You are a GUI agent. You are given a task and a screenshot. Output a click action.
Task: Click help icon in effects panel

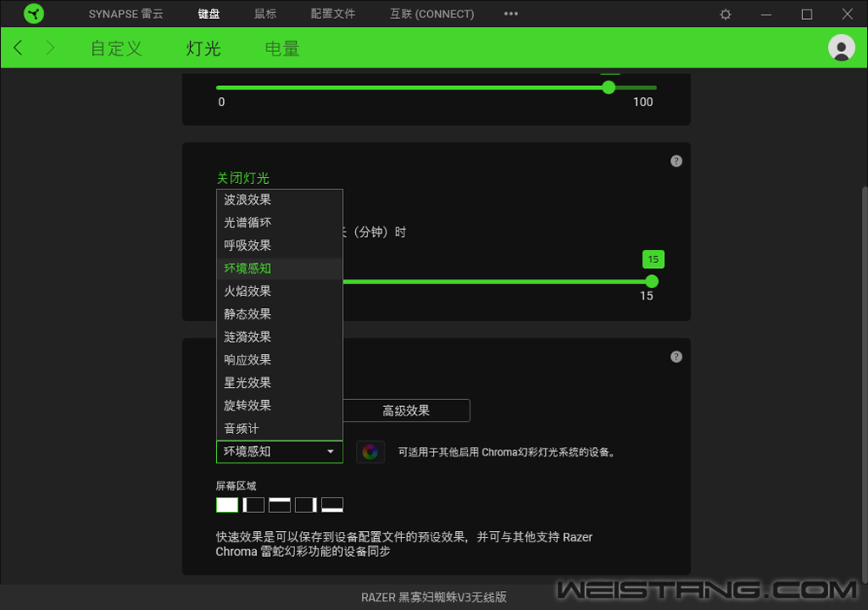coord(676,357)
